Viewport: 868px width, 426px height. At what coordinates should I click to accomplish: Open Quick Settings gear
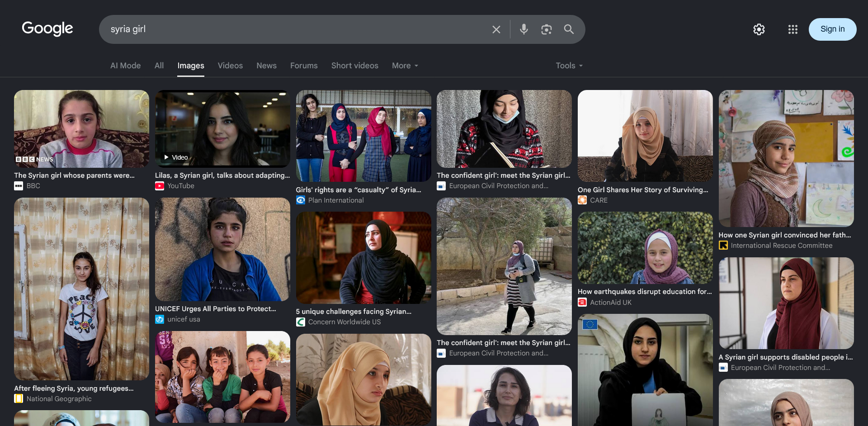[759, 29]
